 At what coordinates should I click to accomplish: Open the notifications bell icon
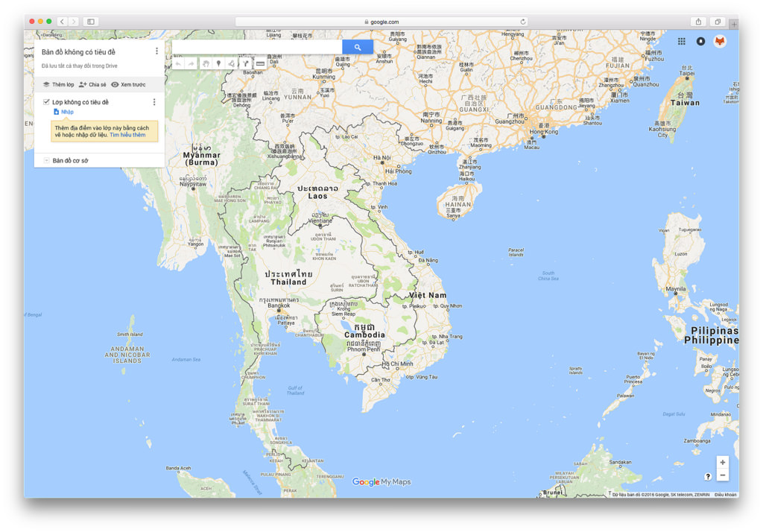pos(700,42)
